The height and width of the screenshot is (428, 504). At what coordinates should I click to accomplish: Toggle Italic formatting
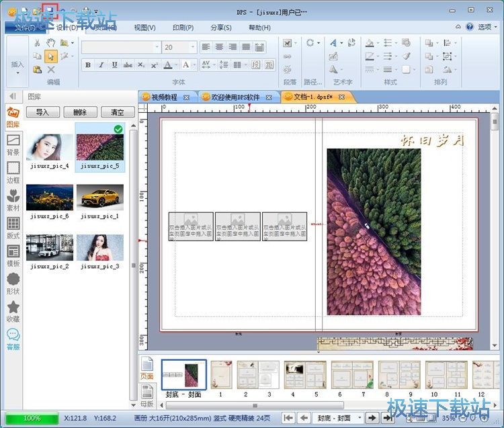click(101, 65)
